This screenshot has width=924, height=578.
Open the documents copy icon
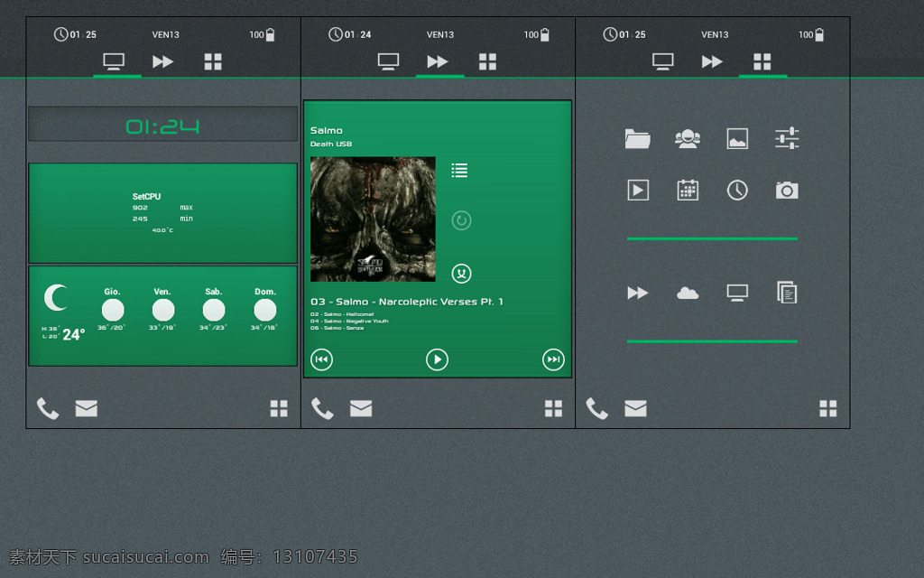click(787, 293)
